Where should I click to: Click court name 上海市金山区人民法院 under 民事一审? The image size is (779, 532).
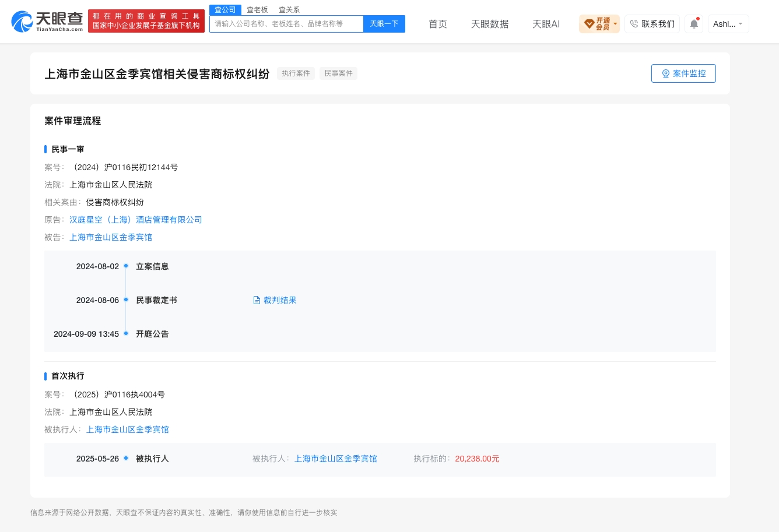[x=111, y=185]
